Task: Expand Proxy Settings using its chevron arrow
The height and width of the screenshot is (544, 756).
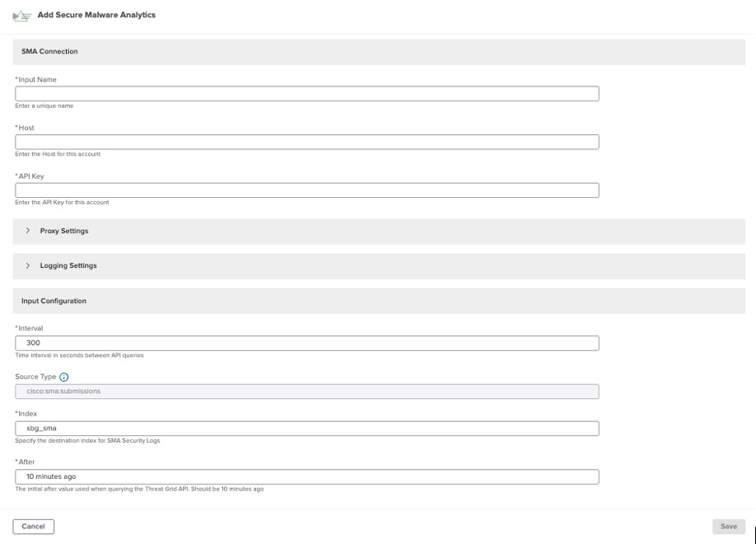Action: point(28,231)
